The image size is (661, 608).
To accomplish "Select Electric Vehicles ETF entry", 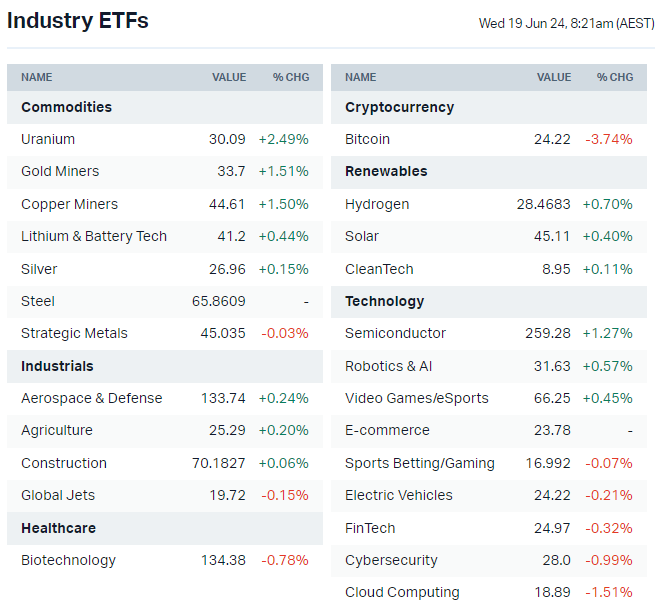I will point(398,495).
